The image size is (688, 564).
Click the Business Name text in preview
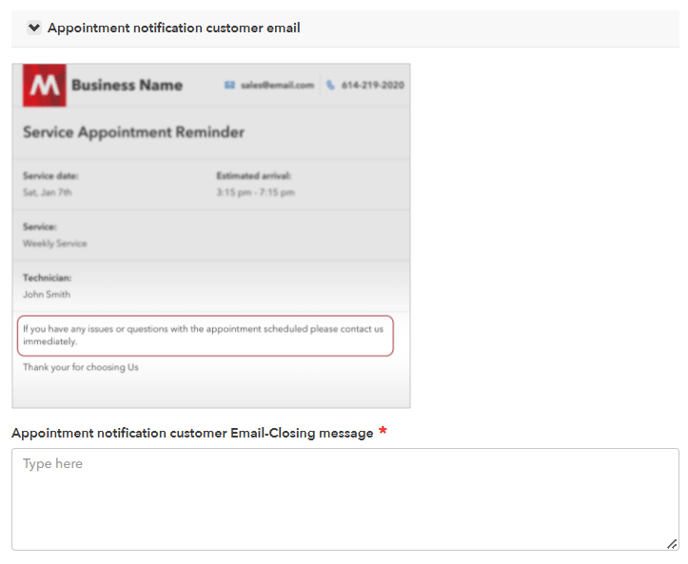[x=127, y=86]
